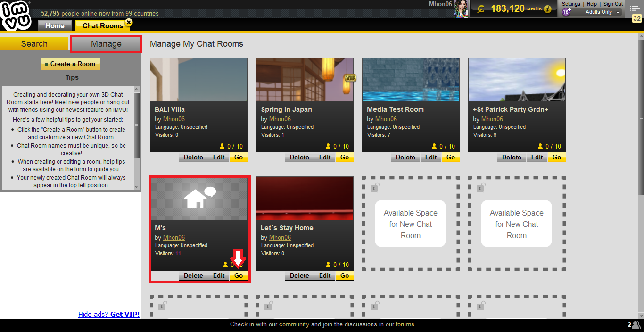Open Let´s Stay Home red curtain thumbnail
Screen dimensions: 644x332
tap(305, 198)
